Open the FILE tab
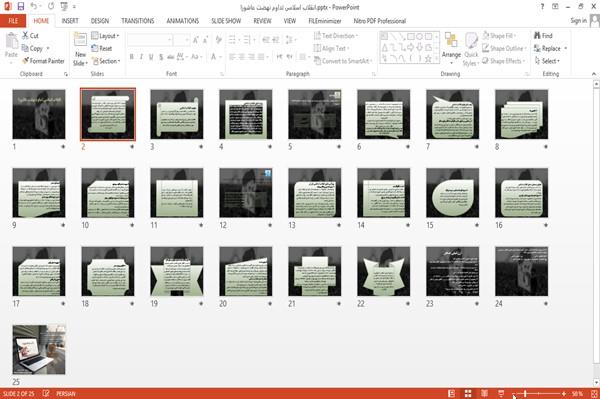600x399 pixels. [13, 21]
